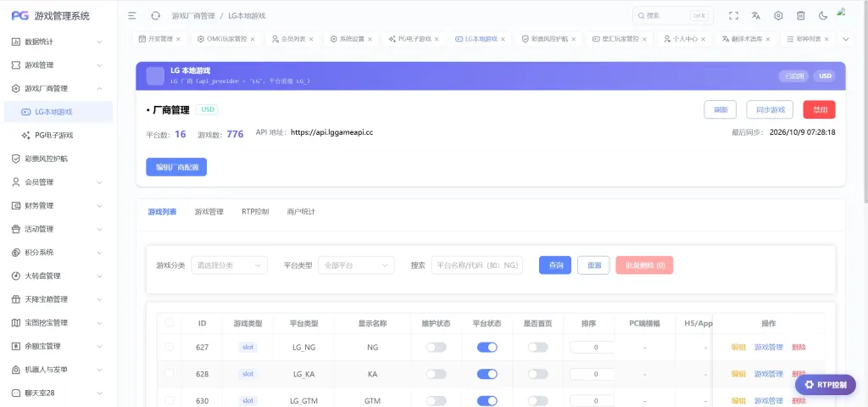Click 编辑 link in the NG row

click(738, 347)
